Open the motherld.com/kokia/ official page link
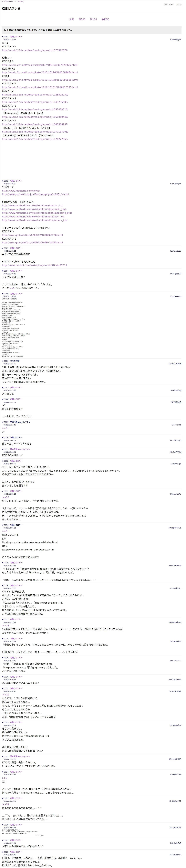Viewport: 186px width, 868px height. (21, 191)
